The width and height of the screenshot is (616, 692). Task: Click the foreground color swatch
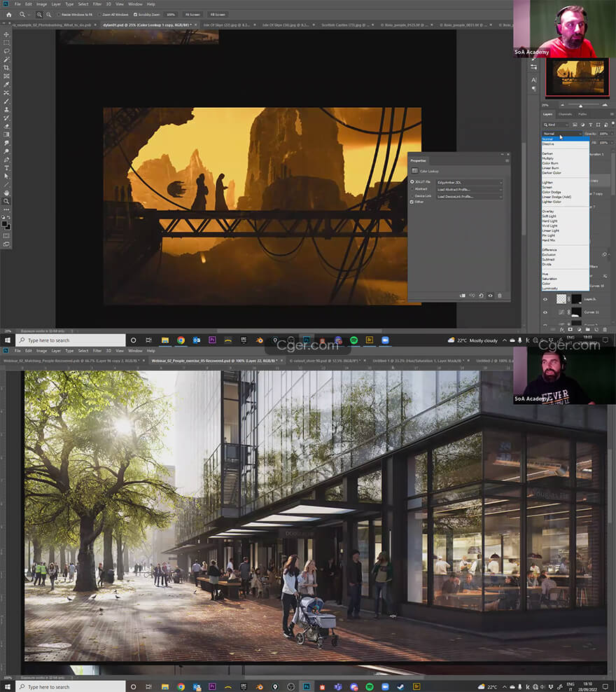4,223
